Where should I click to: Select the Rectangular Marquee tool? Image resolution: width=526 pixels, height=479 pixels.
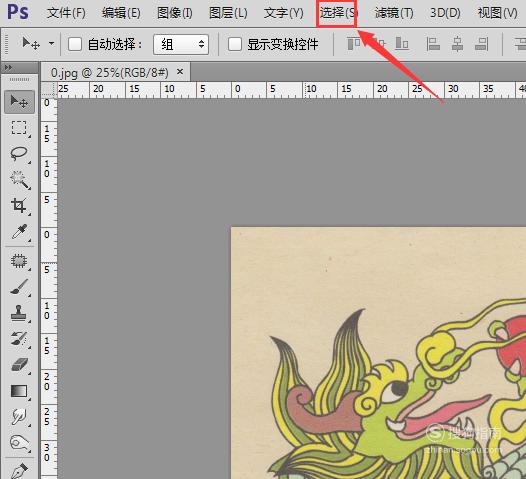click(x=19, y=128)
